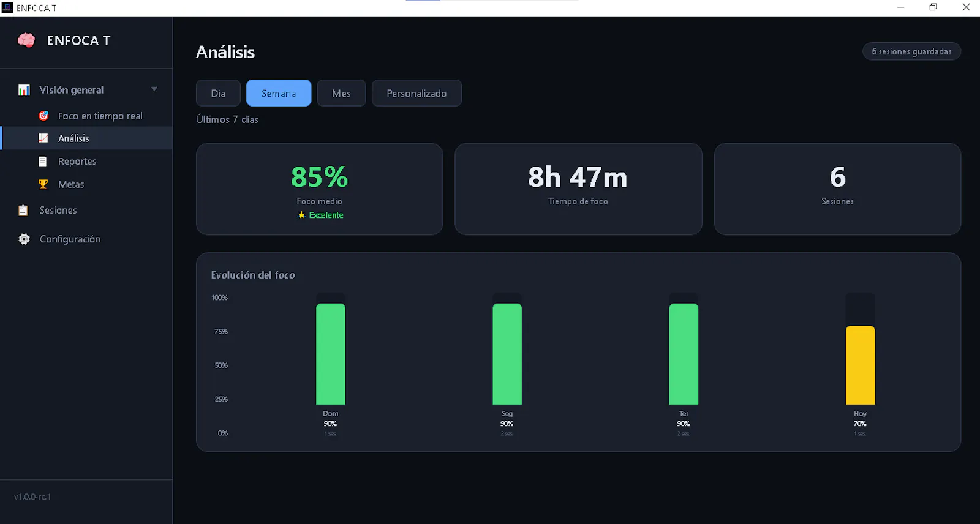Click the Últimos 7 días label
980x524 pixels.
pos(227,119)
